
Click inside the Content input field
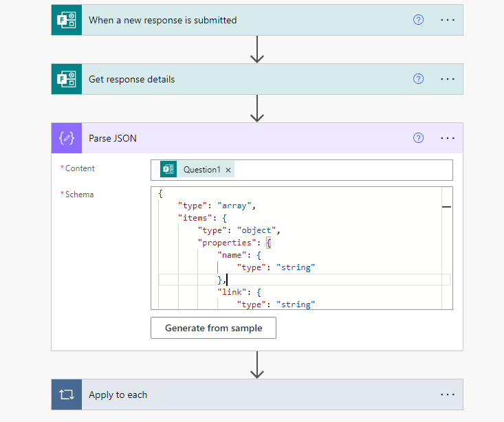click(x=344, y=170)
